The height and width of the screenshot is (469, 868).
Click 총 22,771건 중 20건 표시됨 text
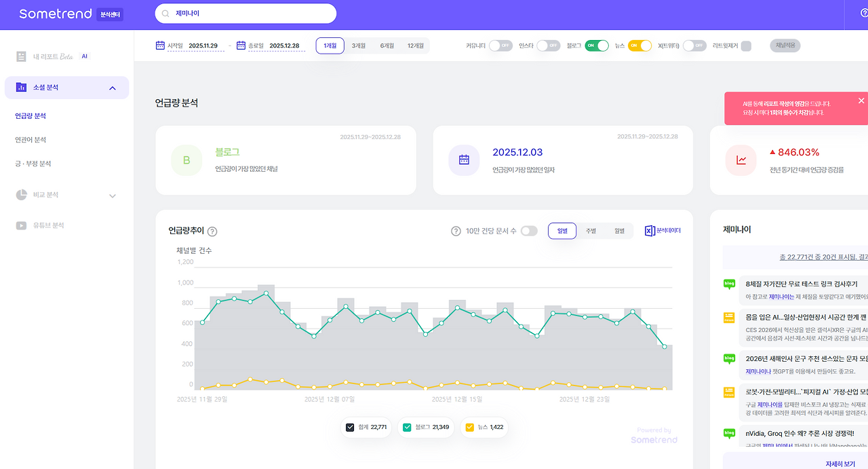click(823, 257)
